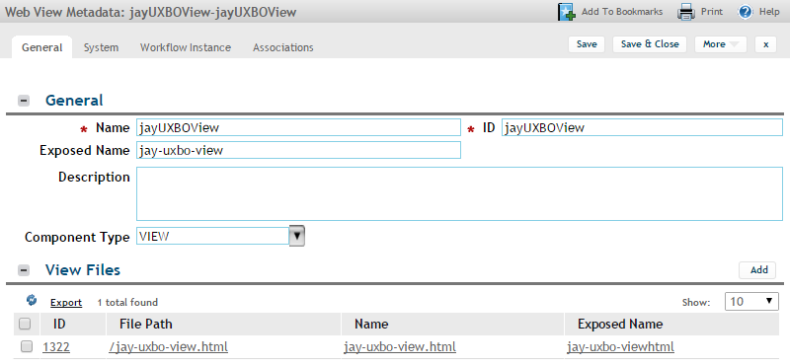Refresh the View Files list
790x360 pixels.
pos(31,301)
